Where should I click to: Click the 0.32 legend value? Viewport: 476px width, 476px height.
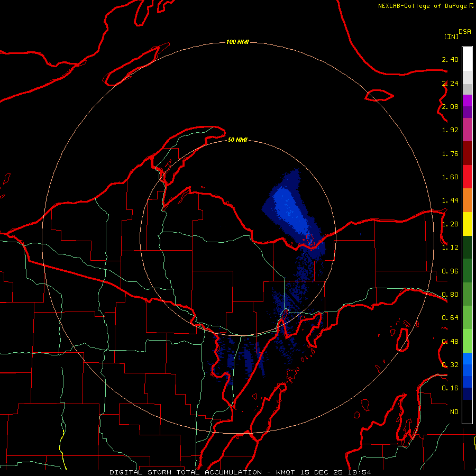click(x=450, y=365)
